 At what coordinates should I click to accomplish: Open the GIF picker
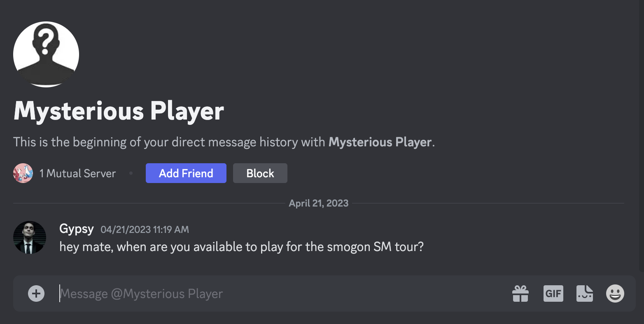click(x=553, y=293)
